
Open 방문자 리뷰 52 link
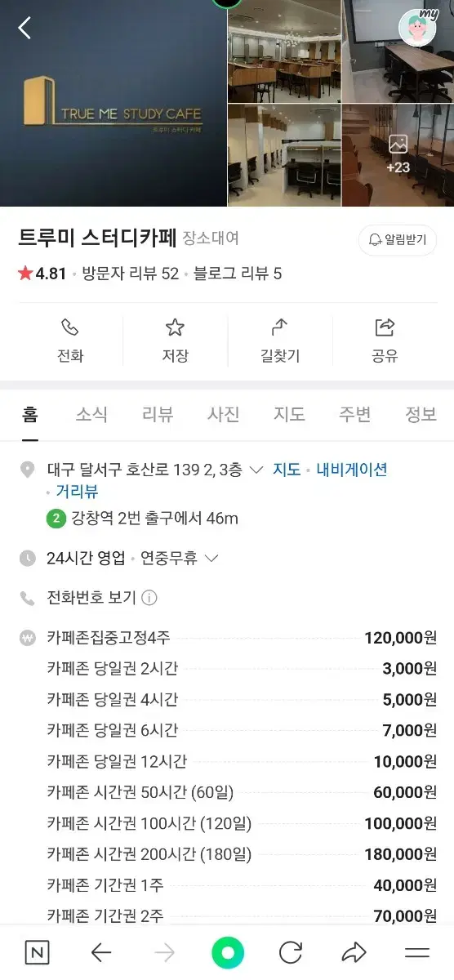point(131,274)
